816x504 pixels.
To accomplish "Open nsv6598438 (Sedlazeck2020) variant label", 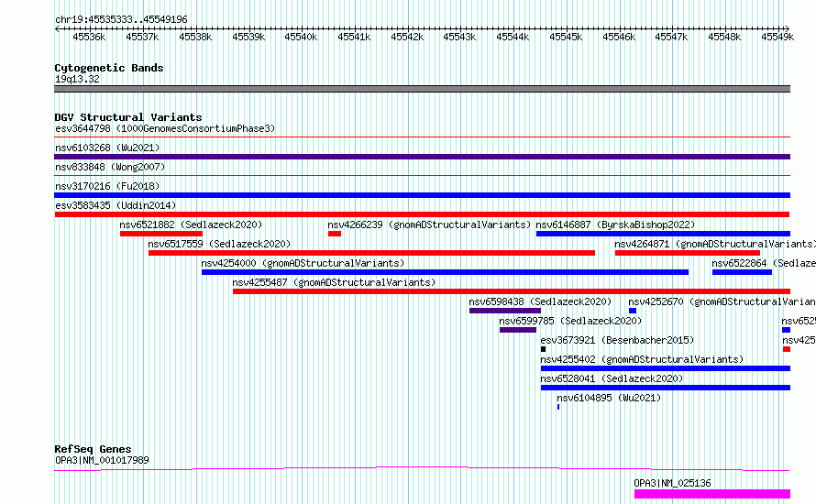I will [x=540, y=301].
